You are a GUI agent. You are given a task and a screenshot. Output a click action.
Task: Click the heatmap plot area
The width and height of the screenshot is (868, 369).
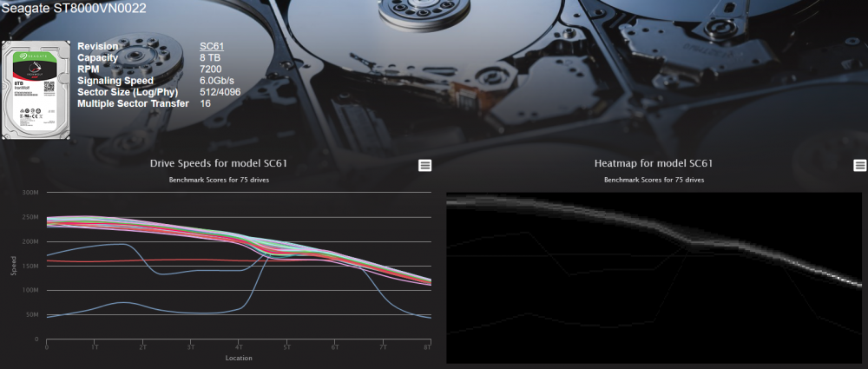654,278
